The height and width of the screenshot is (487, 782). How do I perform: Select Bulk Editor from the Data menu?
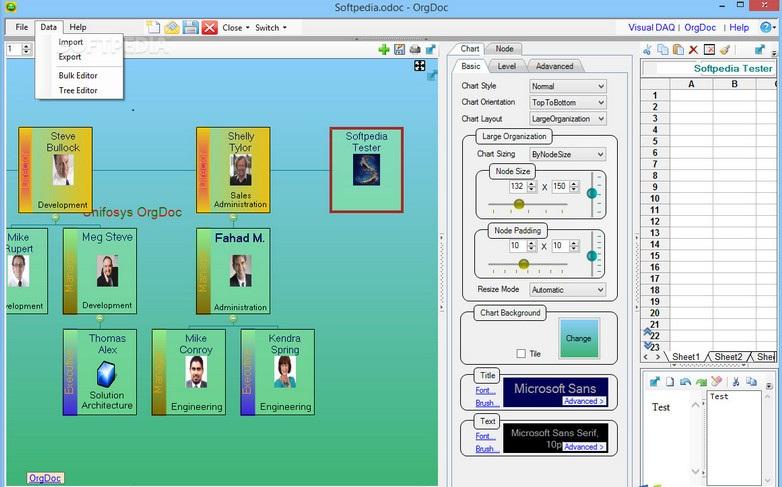click(78, 75)
